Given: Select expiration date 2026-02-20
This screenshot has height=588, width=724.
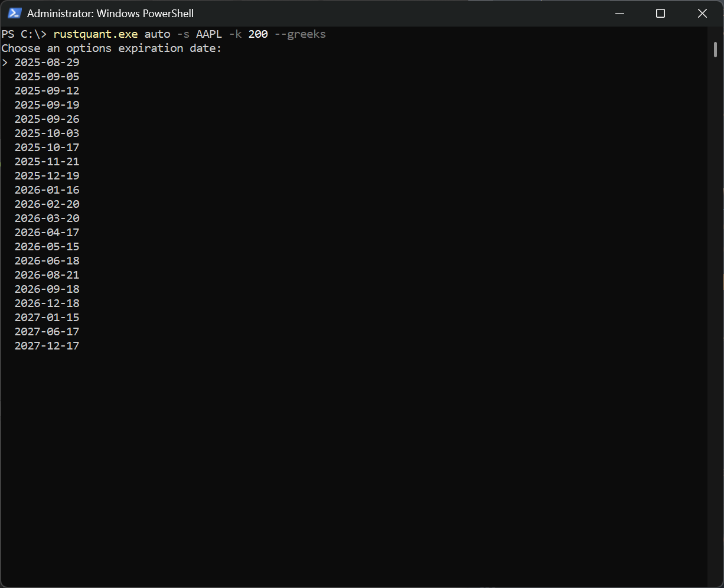Looking at the screenshot, I should (47, 204).
